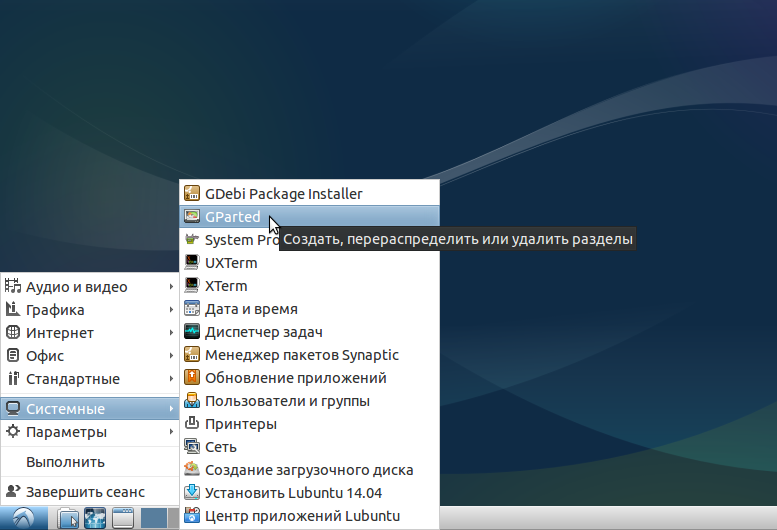The image size is (777, 530).
Task: Click the Графика category icon
Action: [13, 310]
